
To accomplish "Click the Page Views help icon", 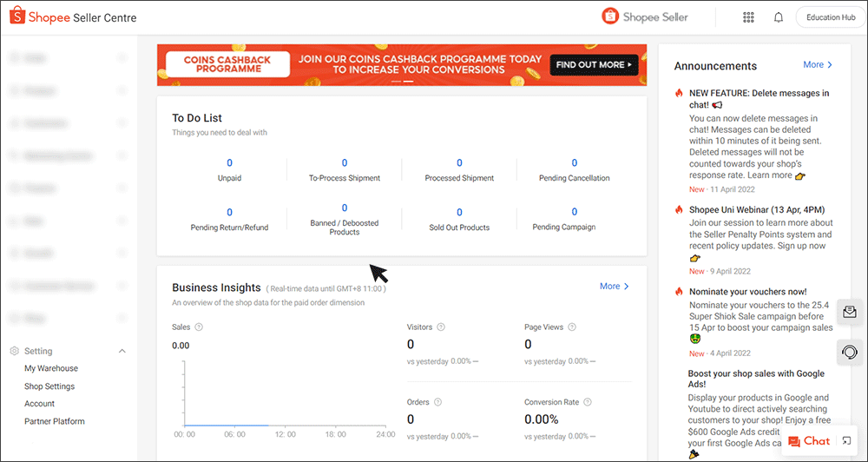I will tap(572, 327).
